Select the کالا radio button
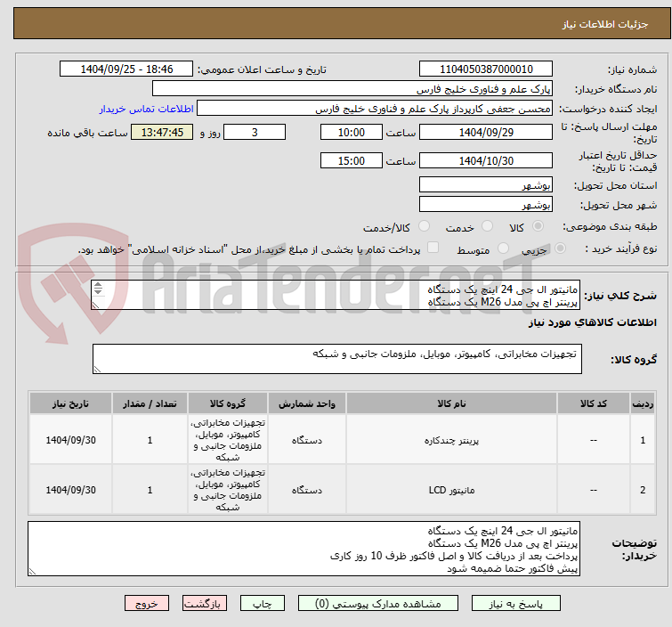This screenshot has height=627, width=672. click(538, 226)
